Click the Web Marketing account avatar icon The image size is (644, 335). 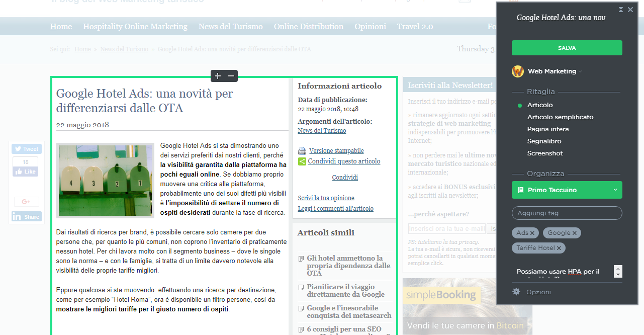click(x=518, y=71)
